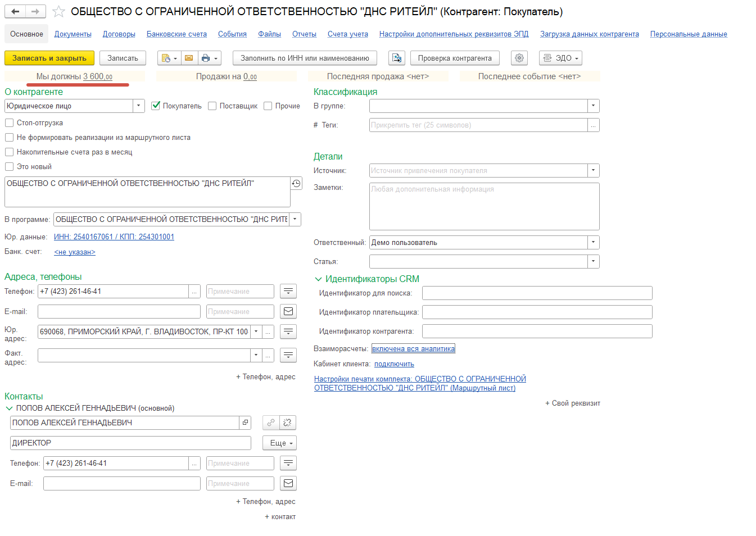Open the menu icon beside the contact's Телефон row
This screenshot has height=536, width=756.
click(x=288, y=463)
